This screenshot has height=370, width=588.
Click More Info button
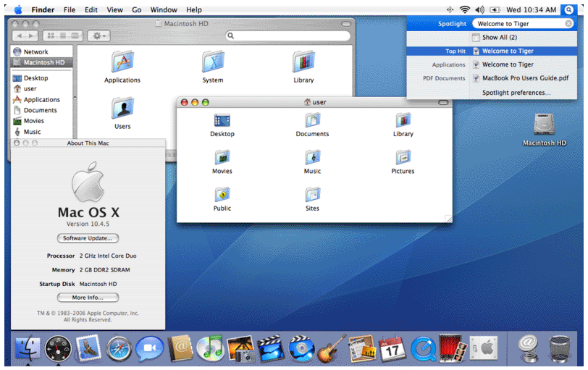pyautogui.click(x=88, y=298)
